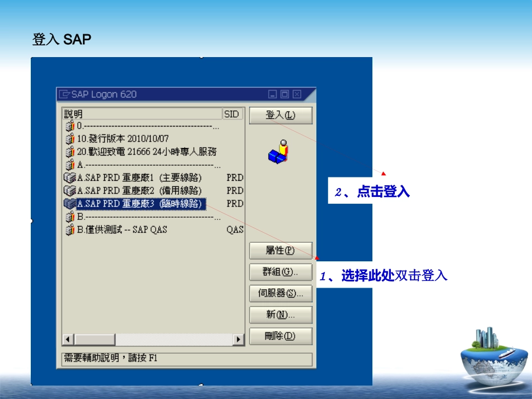
Task: Close the SAP Logon 620 window
Action: tap(297, 94)
